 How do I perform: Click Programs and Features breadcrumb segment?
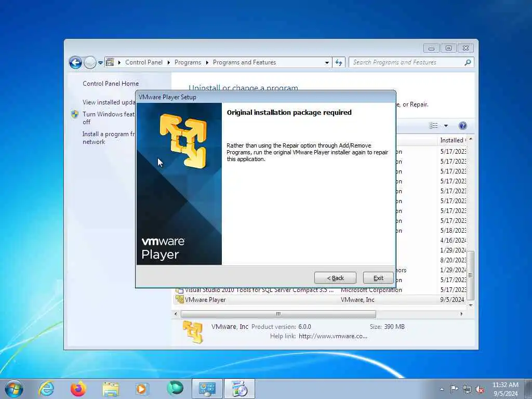pyautogui.click(x=244, y=62)
